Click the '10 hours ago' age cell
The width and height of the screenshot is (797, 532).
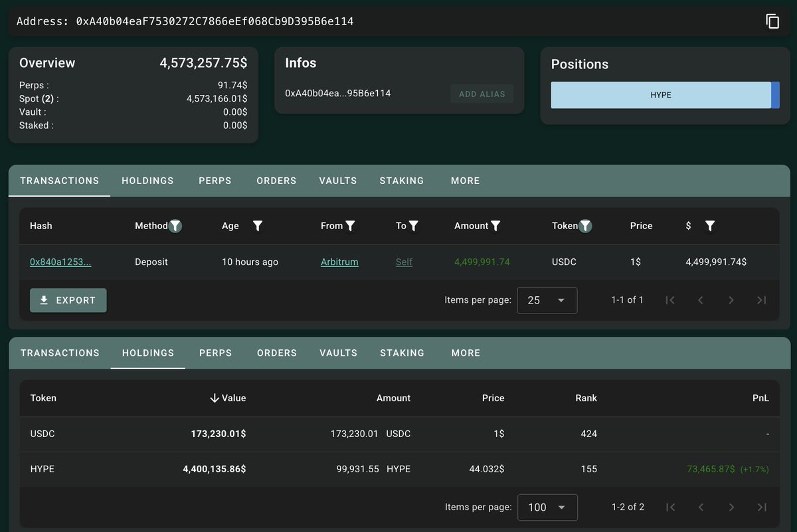250,262
